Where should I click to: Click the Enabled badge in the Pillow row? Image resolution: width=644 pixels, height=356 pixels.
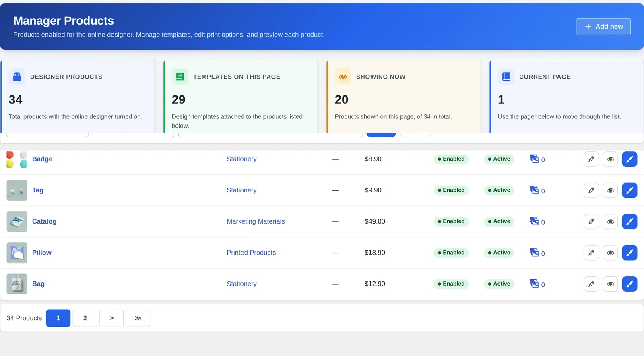tap(451, 253)
